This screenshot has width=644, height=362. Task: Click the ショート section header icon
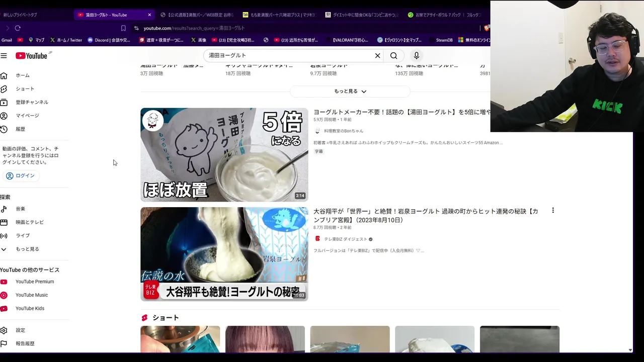[x=144, y=318]
